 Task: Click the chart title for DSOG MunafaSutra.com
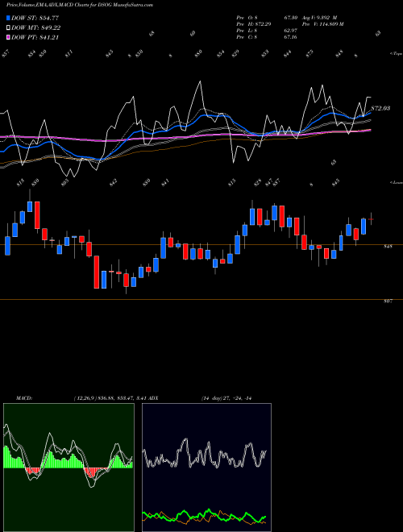(x=80, y=5)
